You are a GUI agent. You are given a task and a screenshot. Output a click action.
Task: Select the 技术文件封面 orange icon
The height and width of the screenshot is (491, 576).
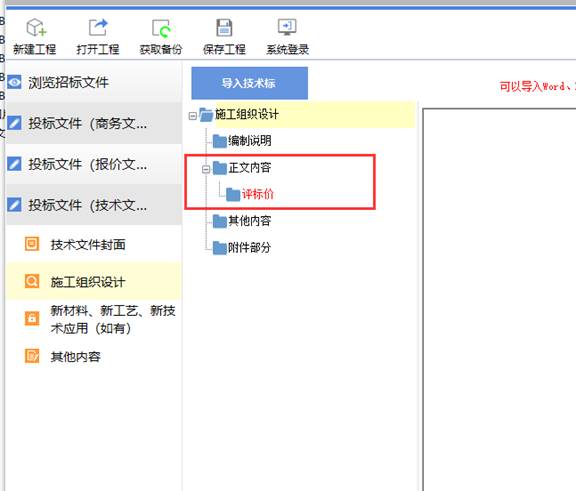pos(32,243)
